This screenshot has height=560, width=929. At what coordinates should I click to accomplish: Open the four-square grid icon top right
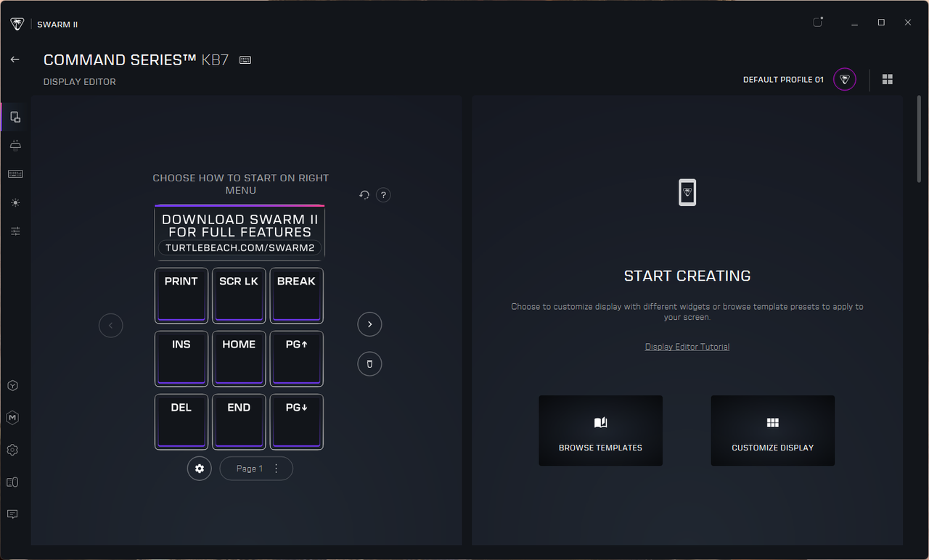tap(888, 79)
